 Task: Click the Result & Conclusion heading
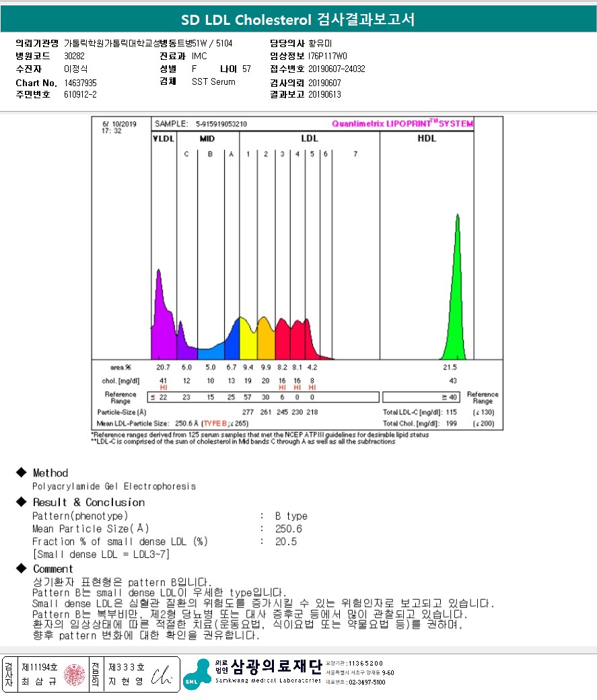click(89, 502)
